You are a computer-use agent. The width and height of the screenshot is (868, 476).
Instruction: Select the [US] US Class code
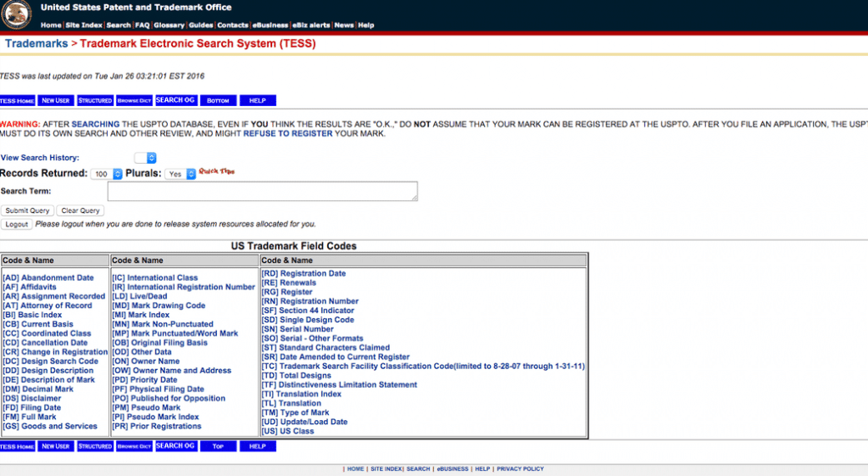pos(288,431)
